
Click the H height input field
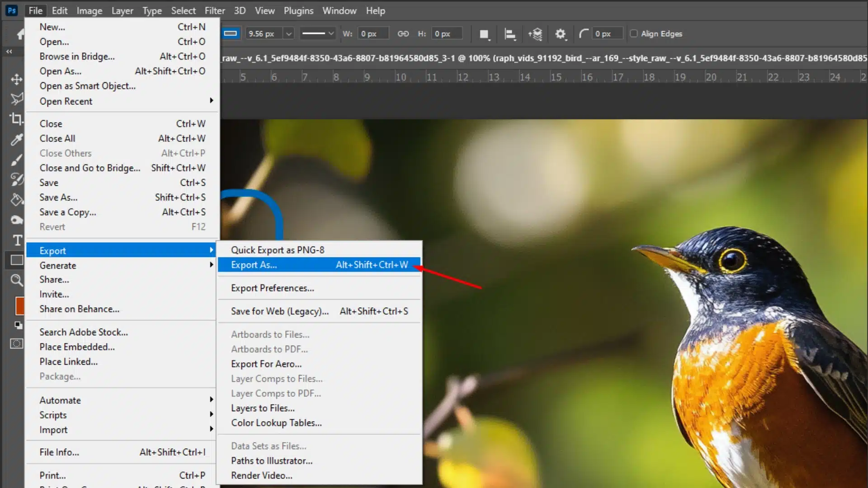tap(447, 34)
